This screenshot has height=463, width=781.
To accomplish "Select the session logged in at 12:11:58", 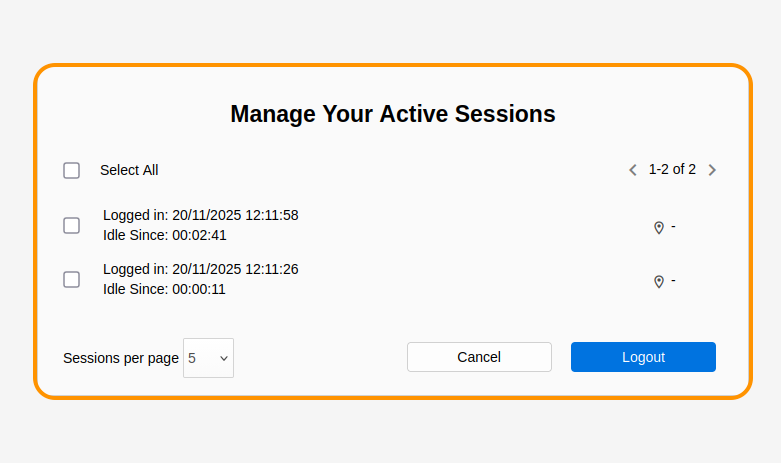I will 72,225.
